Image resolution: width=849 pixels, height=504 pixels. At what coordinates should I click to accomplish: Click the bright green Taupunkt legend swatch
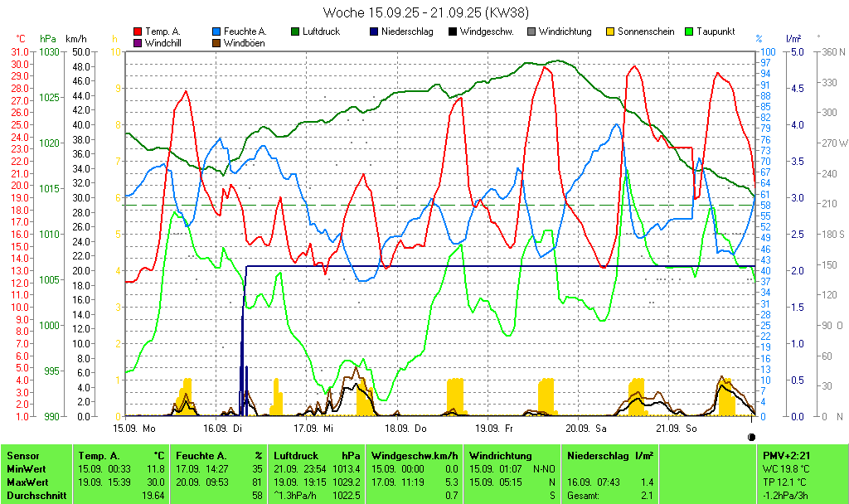689,31
